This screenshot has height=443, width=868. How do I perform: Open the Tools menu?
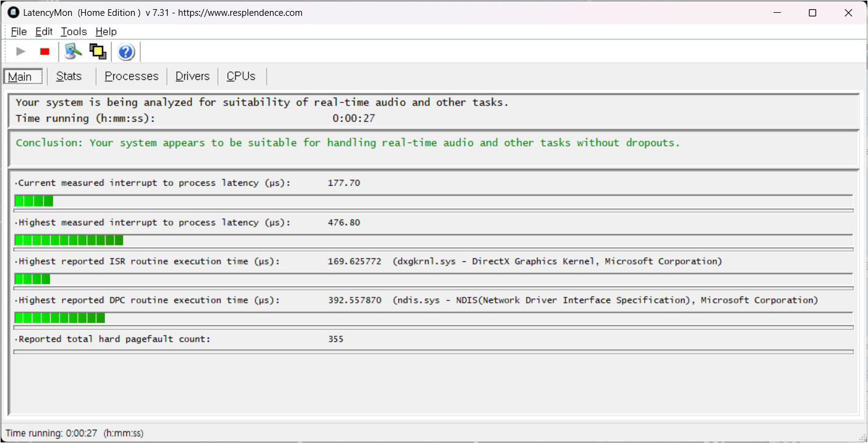74,32
